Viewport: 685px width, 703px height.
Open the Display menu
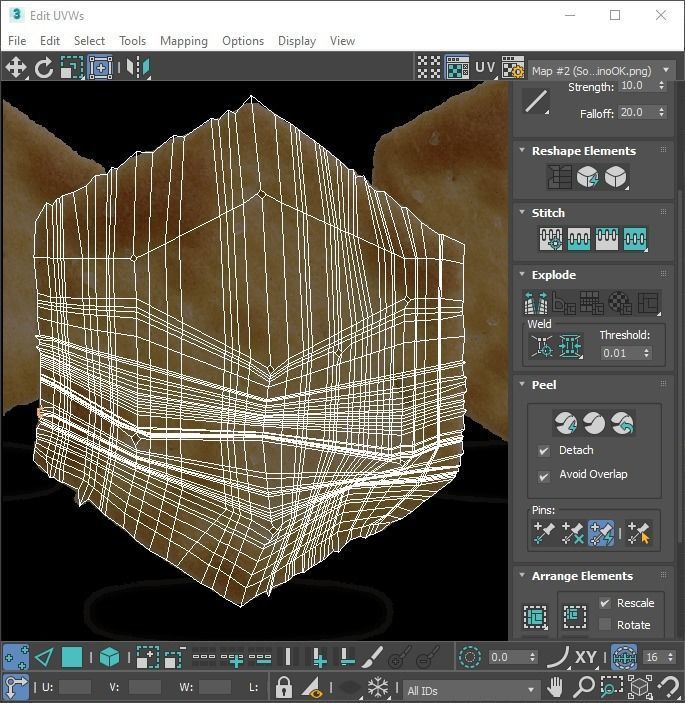297,41
